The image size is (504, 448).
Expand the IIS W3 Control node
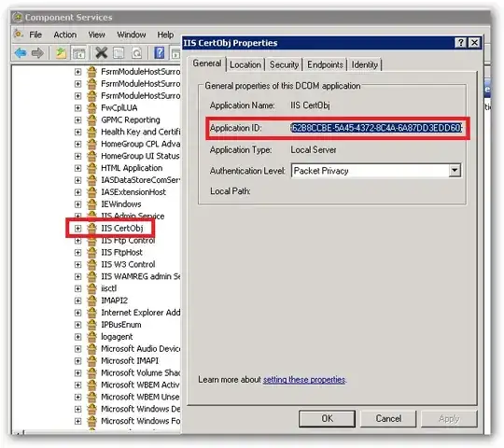point(77,265)
